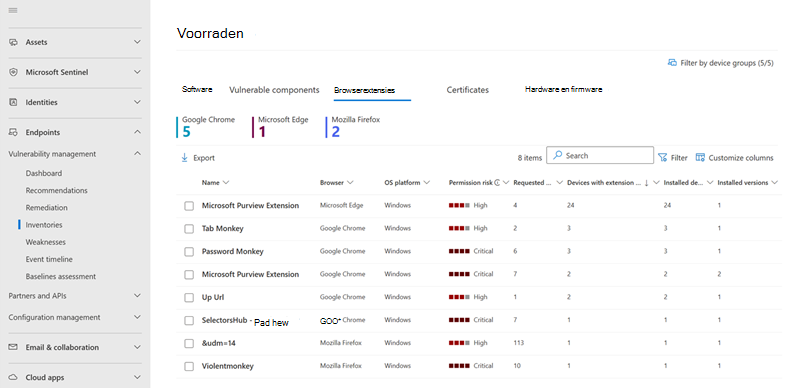Click the Endpoints sidebar icon
Image resolution: width=800 pixels, height=388 pixels.
tap(14, 132)
